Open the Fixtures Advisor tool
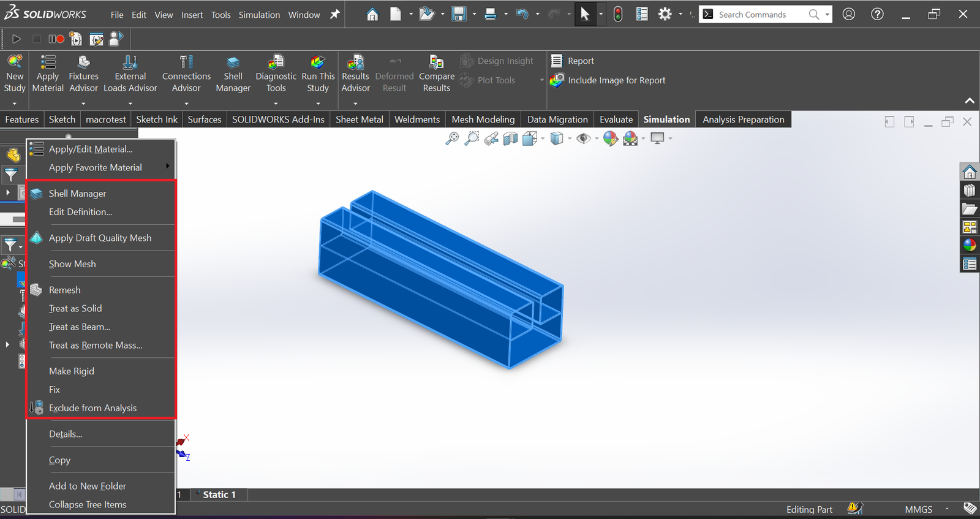This screenshot has height=519, width=980. coord(84,63)
